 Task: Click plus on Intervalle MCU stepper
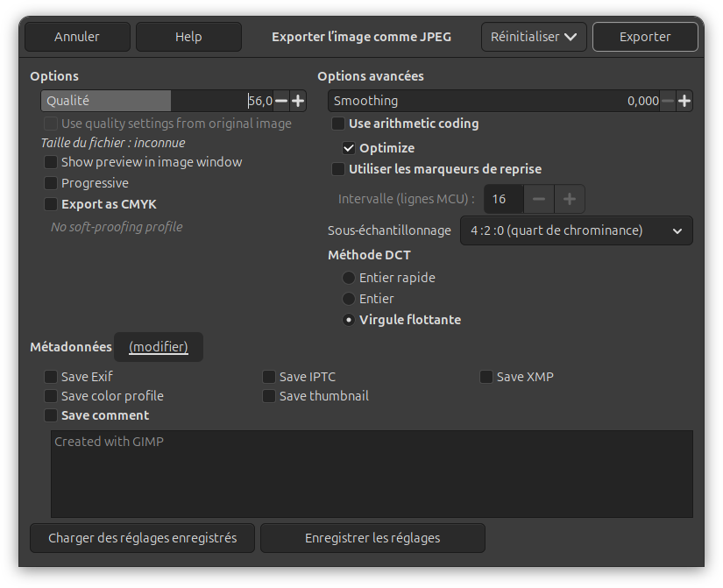coord(570,199)
